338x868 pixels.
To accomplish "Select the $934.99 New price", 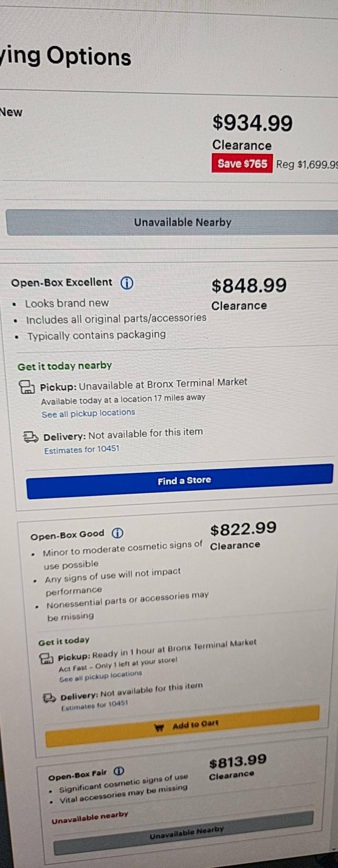I will pyautogui.click(x=252, y=123).
